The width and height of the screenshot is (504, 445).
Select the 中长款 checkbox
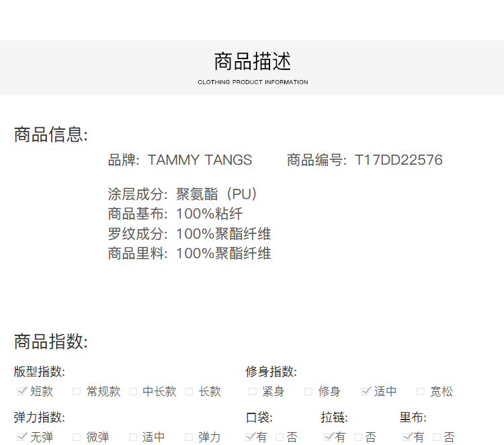[133, 391]
